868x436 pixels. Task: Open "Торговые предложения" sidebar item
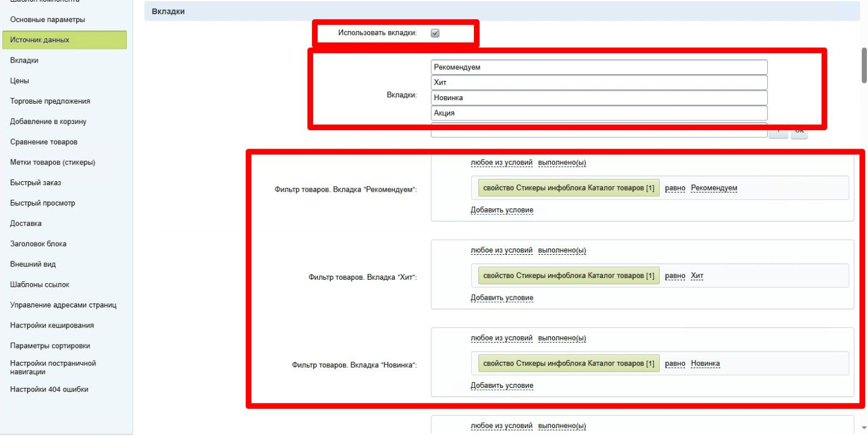pos(50,101)
